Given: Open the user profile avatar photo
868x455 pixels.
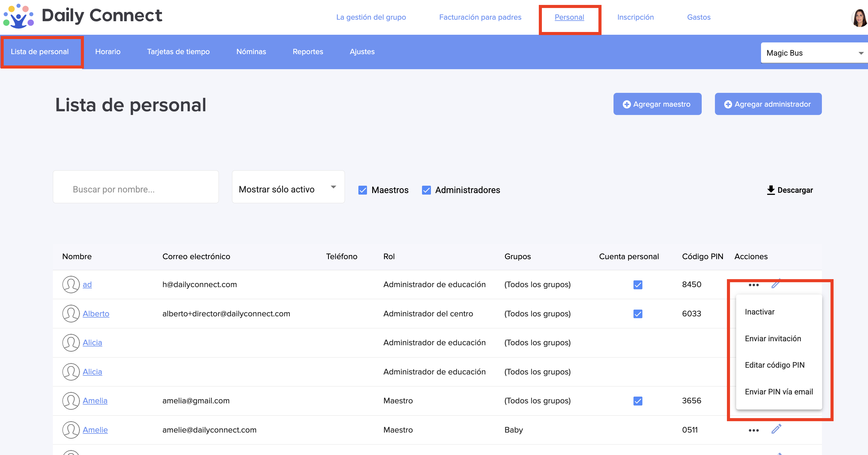Looking at the screenshot, I should click(859, 18).
